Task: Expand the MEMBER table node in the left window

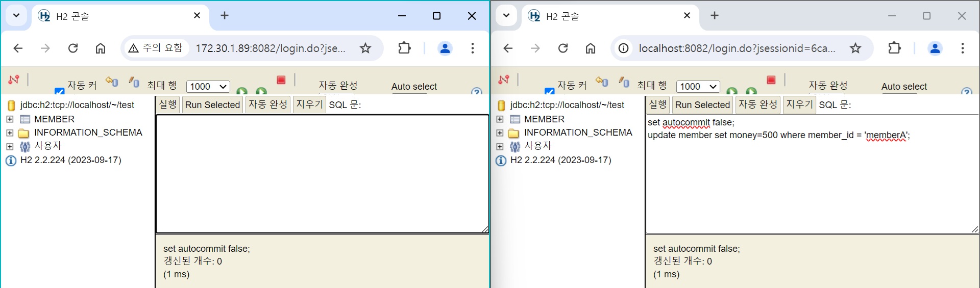Action: click(x=10, y=119)
